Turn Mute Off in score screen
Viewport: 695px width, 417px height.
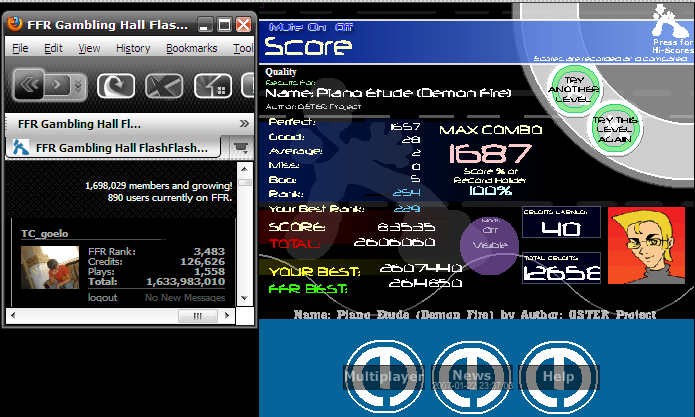coord(344,27)
